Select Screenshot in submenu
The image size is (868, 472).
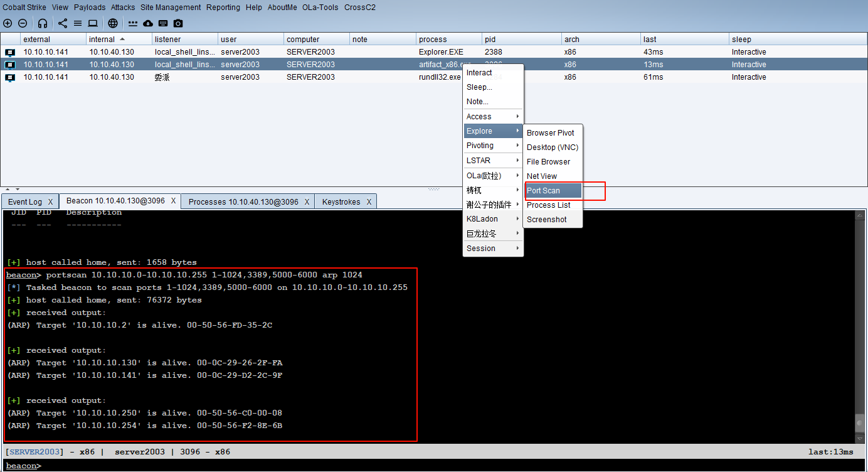click(x=553, y=220)
